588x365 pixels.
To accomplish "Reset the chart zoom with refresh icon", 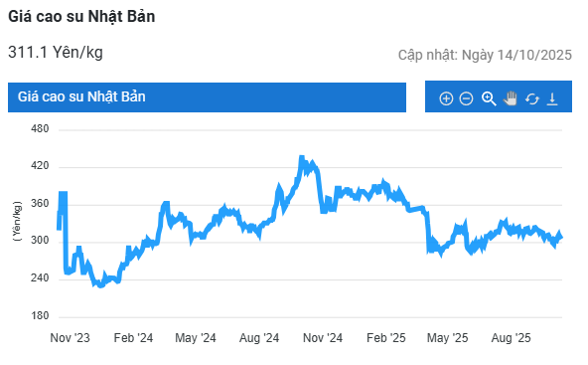I will tap(532, 99).
